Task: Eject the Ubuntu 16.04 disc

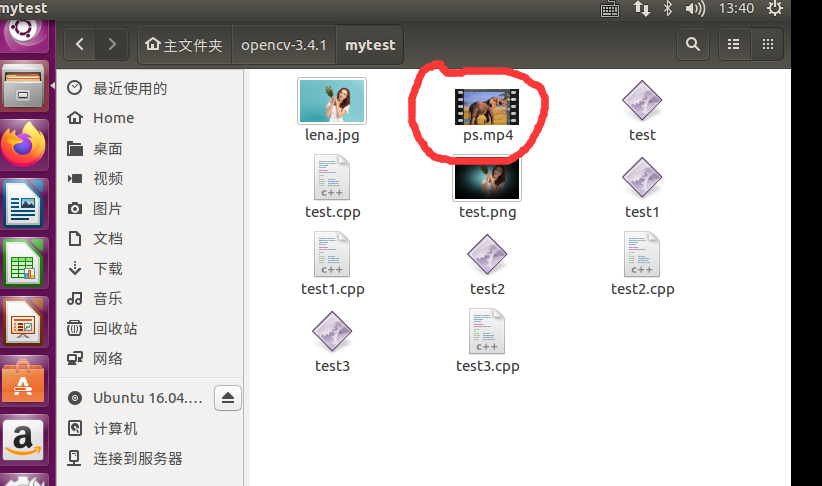Action: [228, 398]
